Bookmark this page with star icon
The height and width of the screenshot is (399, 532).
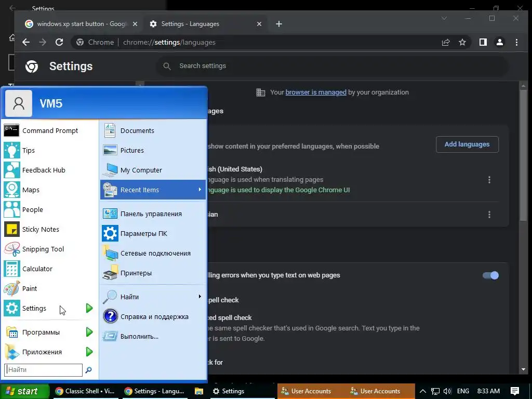pos(462,42)
